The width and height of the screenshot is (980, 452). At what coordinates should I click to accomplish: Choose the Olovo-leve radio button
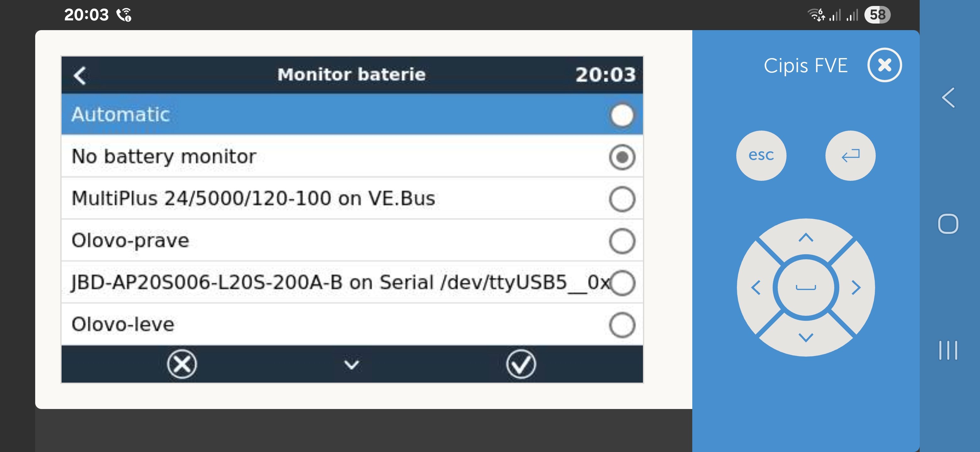[622, 325]
